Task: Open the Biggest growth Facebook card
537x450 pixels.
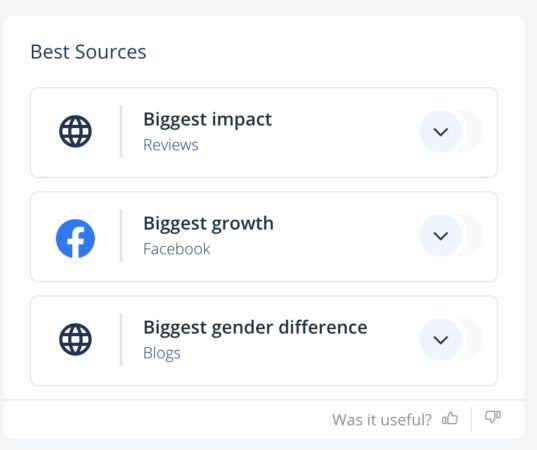Action: [x=264, y=237]
